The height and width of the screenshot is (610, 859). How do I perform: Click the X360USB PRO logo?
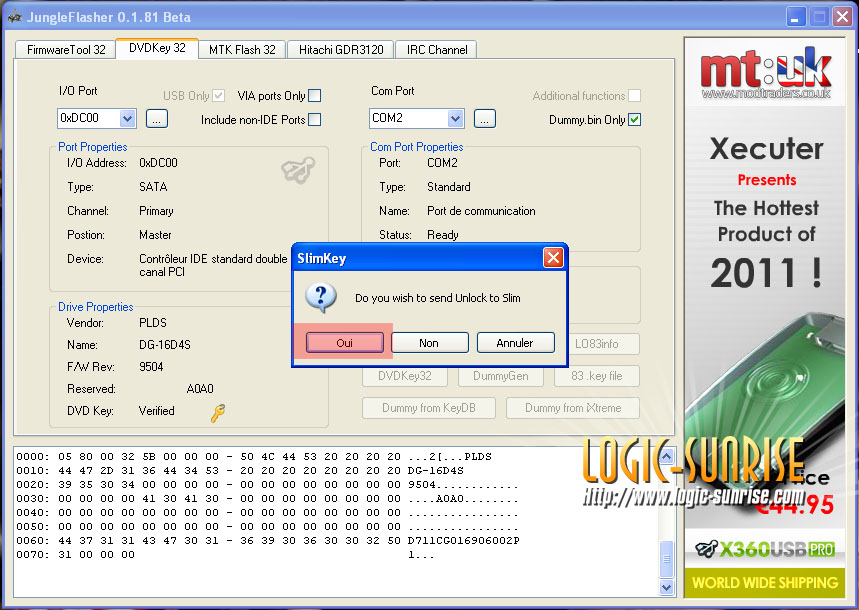[765, 549]
